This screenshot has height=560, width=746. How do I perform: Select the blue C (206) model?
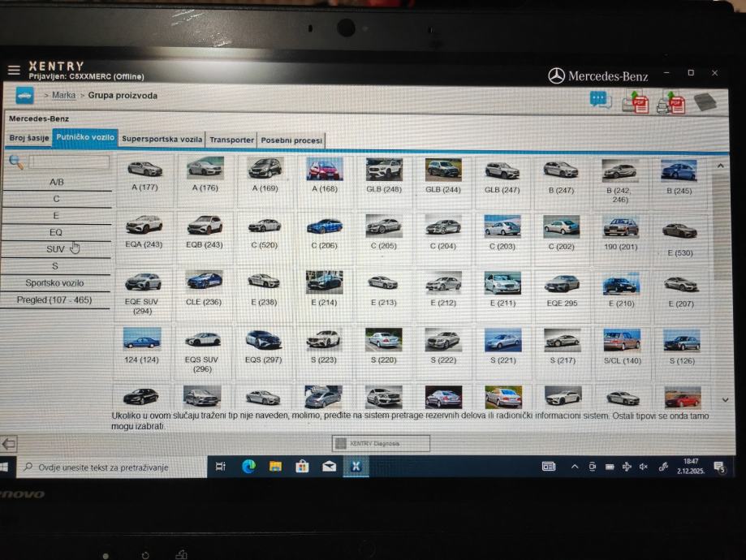point(324,234)
